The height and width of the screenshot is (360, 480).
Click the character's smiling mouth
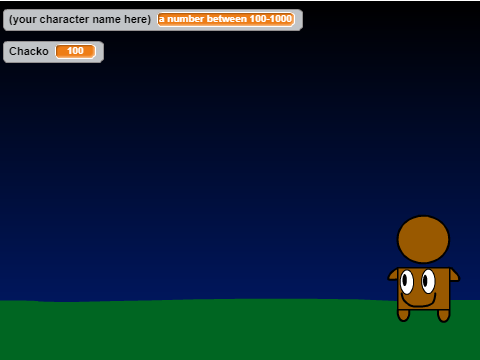[418, 300]
